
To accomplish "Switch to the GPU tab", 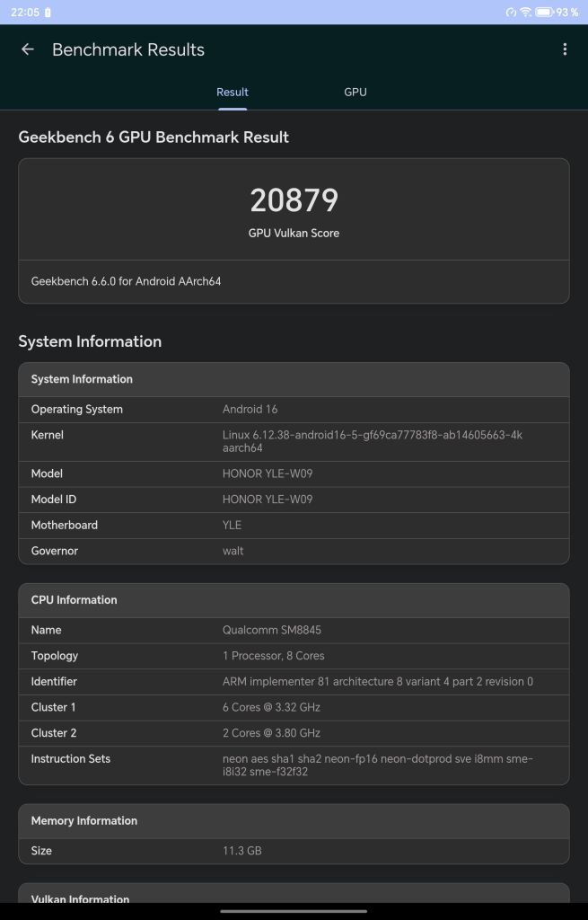I will 355,92.
